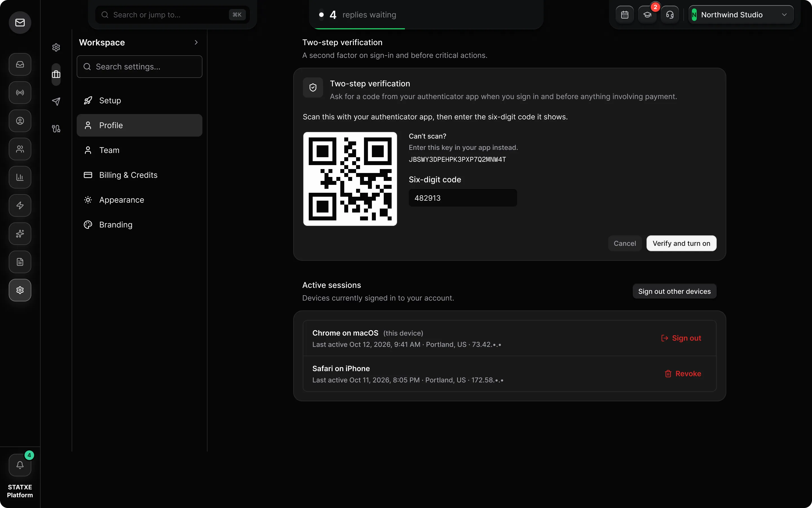Focus the Search or jump to field

(173, 15)
